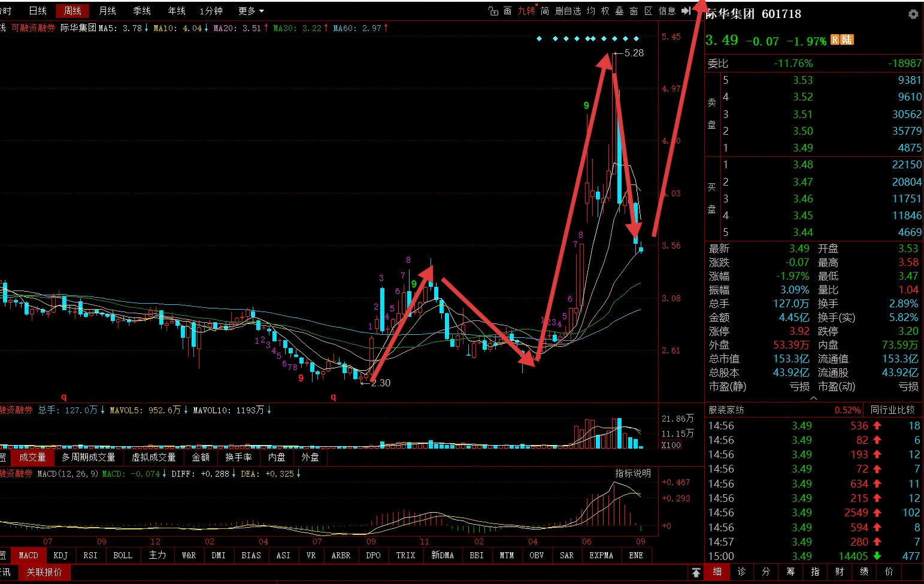924x584 pixels.
Task: Switch to the SAR indicator
Action: pyautogui.click(x=566, y=555)
